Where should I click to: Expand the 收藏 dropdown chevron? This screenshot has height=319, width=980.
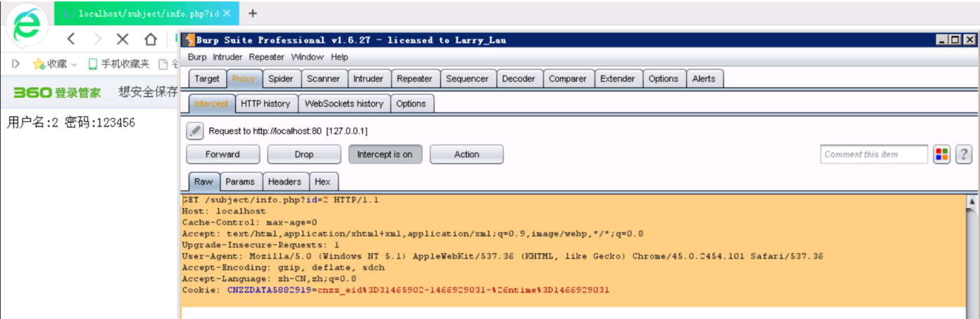(x=73, y=65)
